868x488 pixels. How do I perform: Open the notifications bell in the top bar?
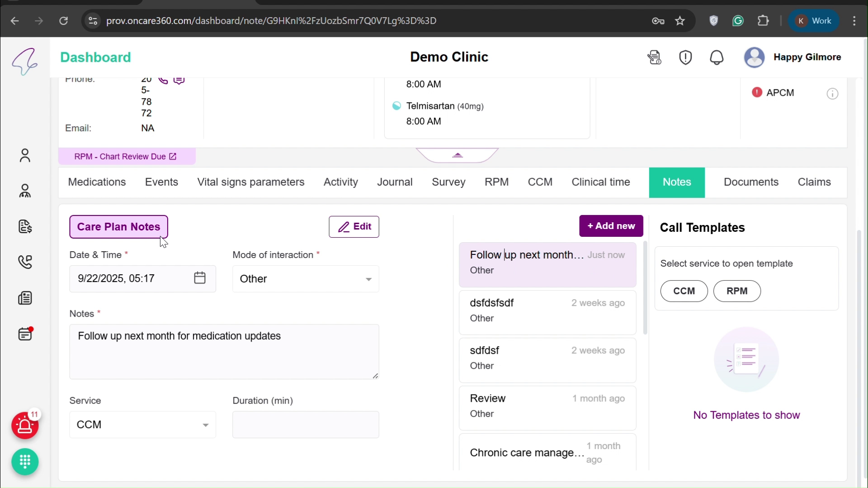(717, 57)
